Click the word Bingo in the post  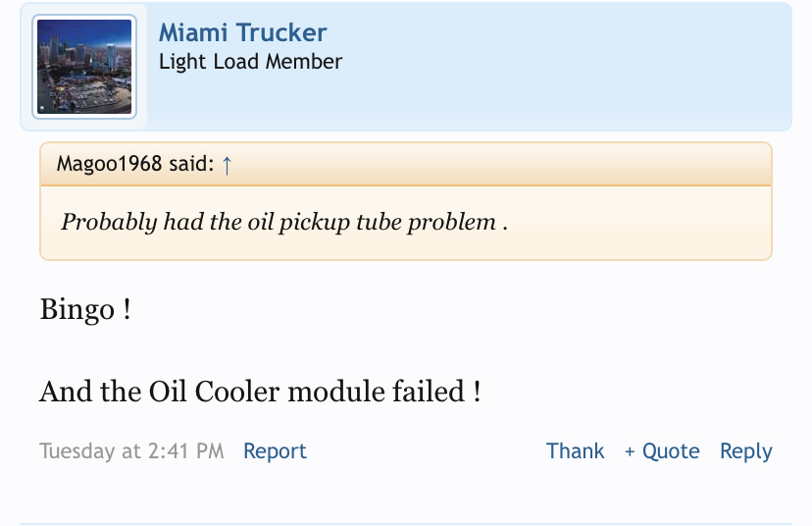click(x=77, y=311)
